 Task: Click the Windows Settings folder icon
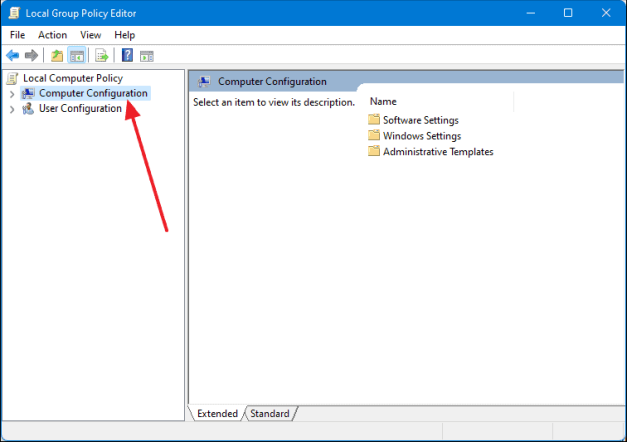(374, 135)
